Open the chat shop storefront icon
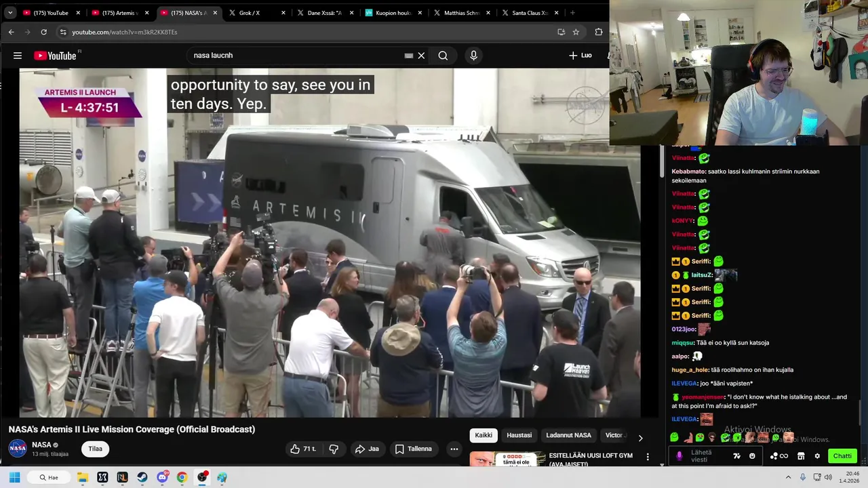This screenshot has height=488, width=868. click(801, 456)
